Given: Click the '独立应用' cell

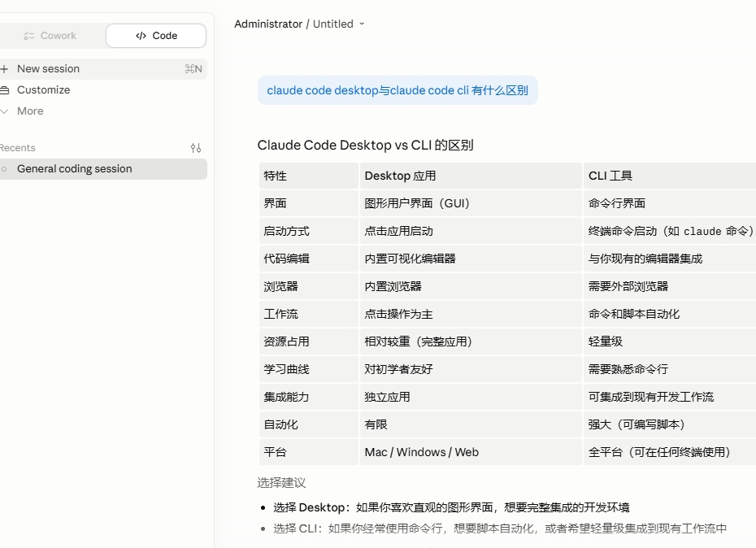Looking at the screenshot, I should coord(471,397).
